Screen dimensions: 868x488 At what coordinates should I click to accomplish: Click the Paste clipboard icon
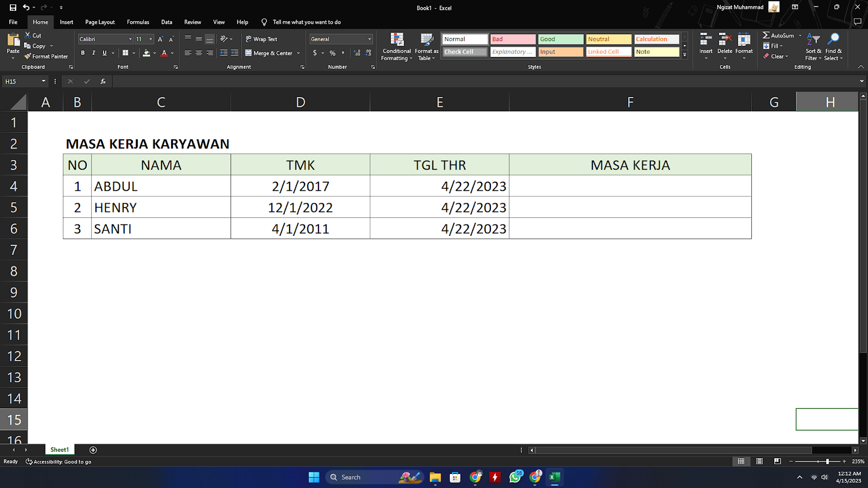click(13, 40)
